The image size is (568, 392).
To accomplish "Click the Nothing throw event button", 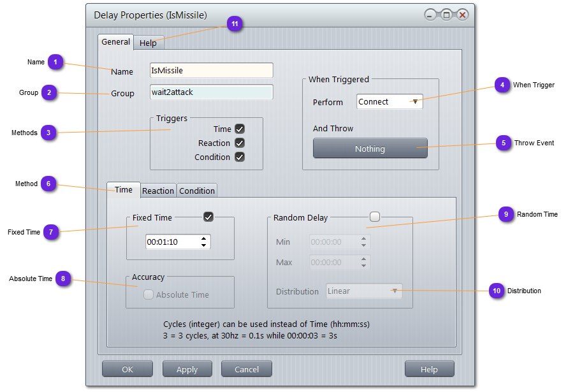I will click(370, 149).
